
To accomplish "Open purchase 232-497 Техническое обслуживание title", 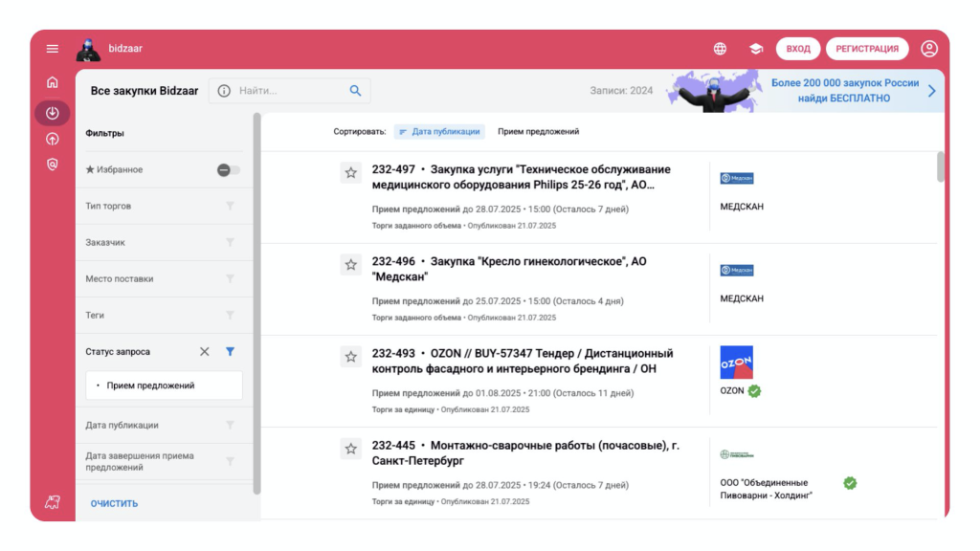I will (522, 177).
